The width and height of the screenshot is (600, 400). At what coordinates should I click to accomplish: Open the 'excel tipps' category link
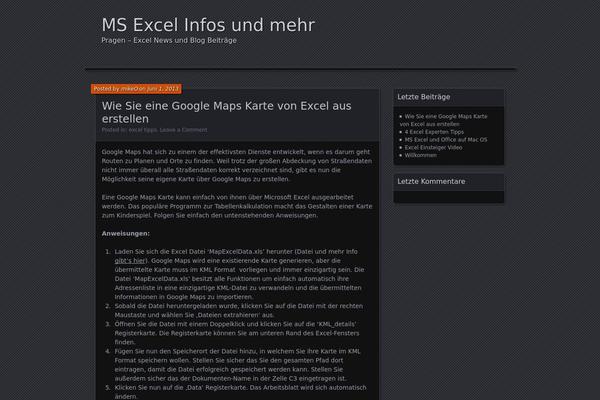click(142, 130)
